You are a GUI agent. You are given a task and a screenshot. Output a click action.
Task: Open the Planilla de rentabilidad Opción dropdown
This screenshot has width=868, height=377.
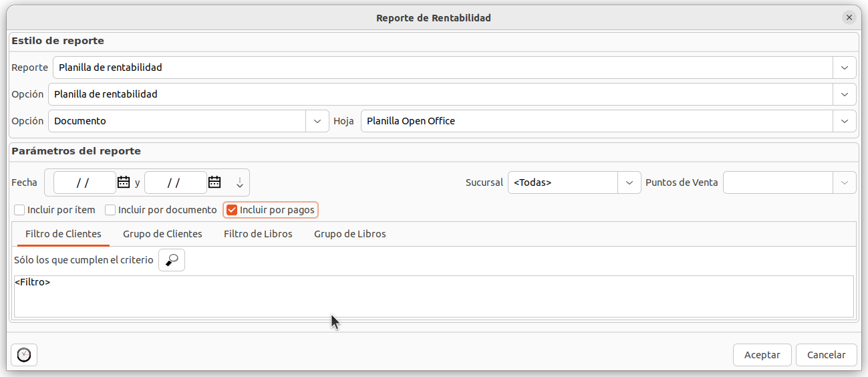(845, 94)
